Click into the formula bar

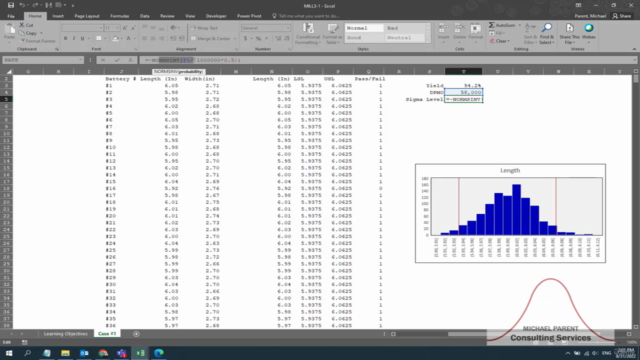pyautogui.click(x=388, y=60)
